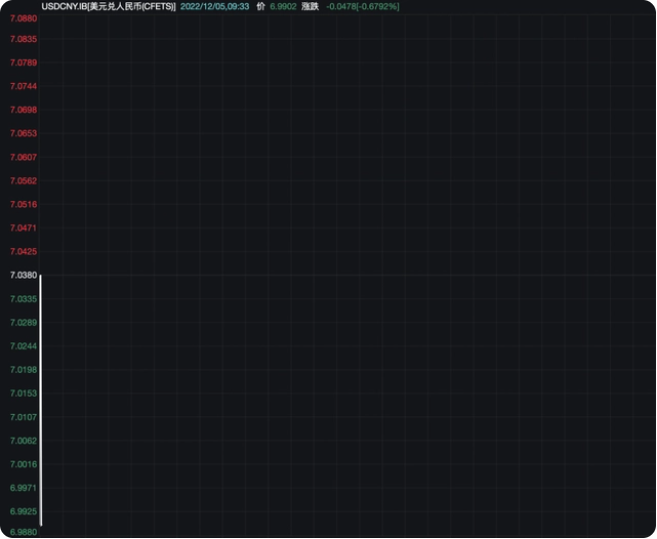Click the 6.9902 current price value

pyautogui.click(x=283, y=6)
